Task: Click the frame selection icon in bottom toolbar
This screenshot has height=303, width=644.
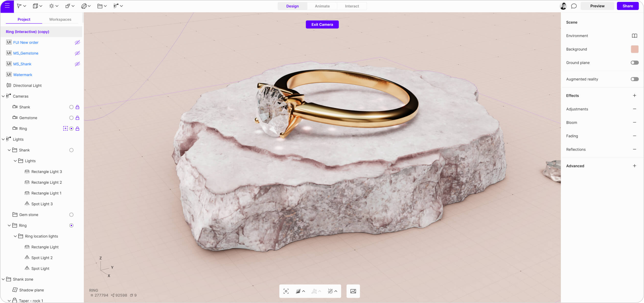Action: coord(286,291)
